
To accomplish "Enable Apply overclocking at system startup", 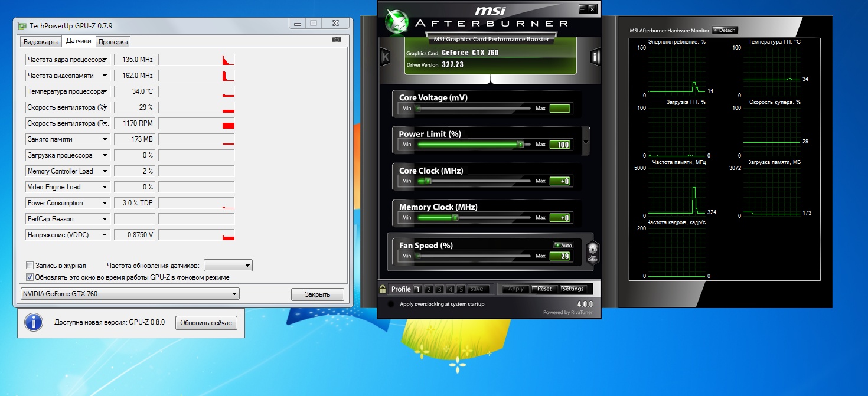I will tap(390, 304).
